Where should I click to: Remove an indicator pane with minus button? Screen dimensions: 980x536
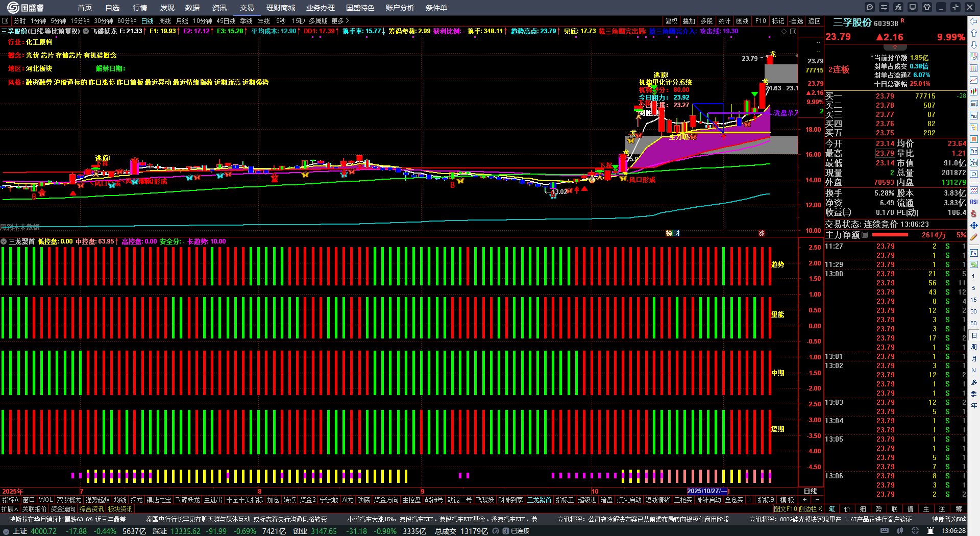(817, 500)
